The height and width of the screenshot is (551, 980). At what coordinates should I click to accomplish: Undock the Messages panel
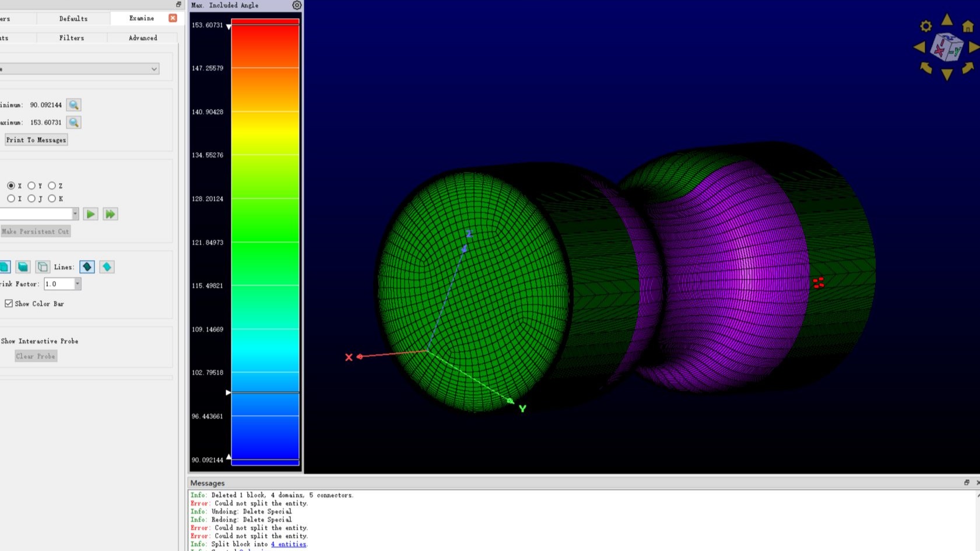coord(967,483)
